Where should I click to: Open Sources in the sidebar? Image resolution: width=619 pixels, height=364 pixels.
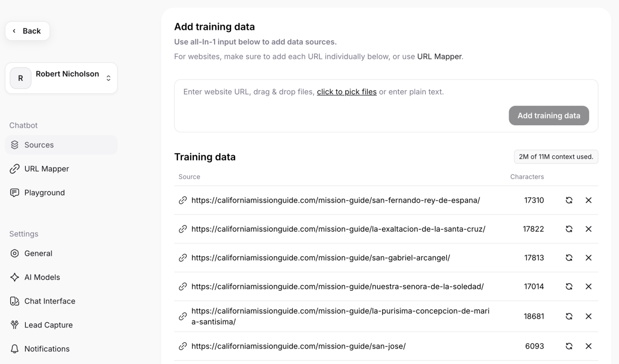(x=61, y=145)
